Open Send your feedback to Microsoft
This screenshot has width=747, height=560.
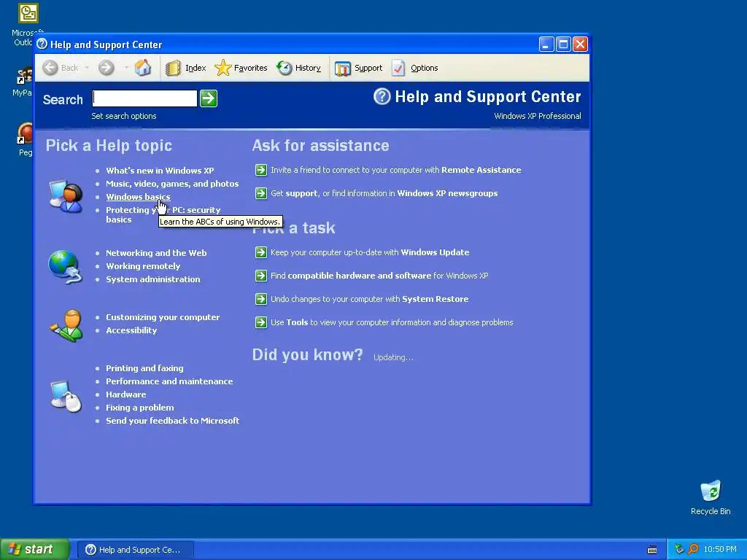coord(172,421)
